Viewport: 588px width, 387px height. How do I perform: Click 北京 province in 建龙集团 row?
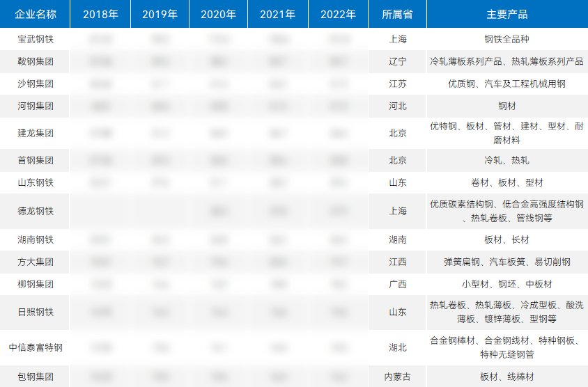(398, 133)
